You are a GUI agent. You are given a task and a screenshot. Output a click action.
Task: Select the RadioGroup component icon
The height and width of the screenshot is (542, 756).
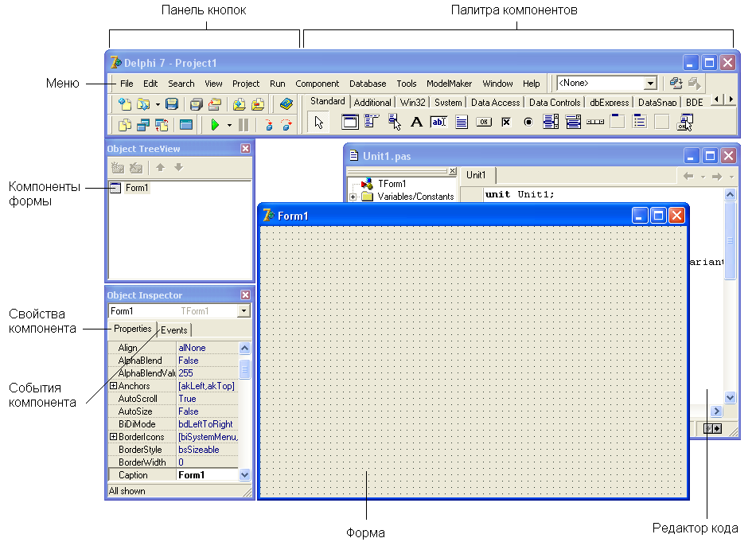coord(640,122)
